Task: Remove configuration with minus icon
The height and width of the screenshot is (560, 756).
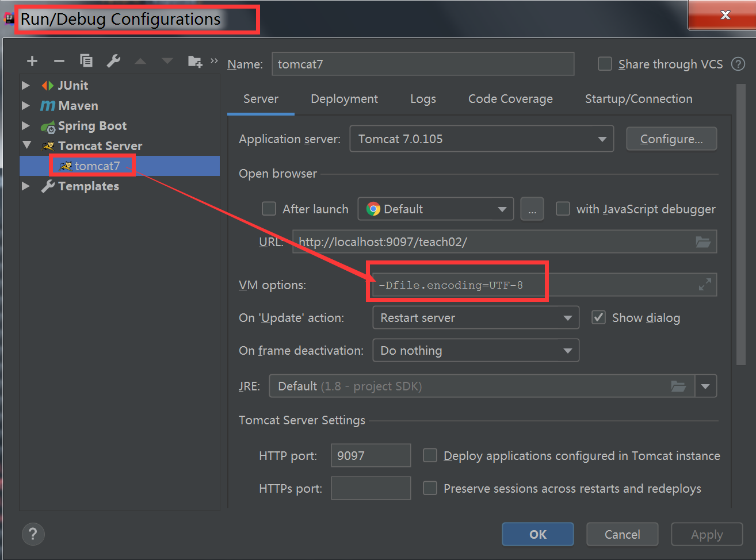Action: point(59,61)
